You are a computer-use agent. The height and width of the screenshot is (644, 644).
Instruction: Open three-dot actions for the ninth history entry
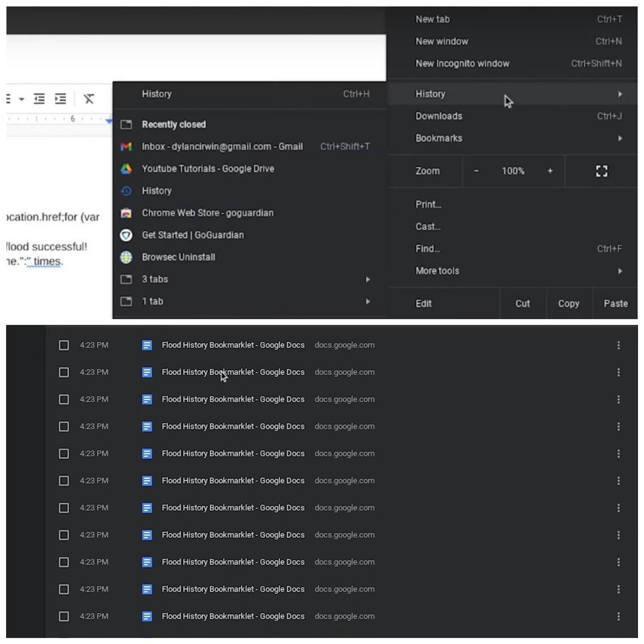coord(618,562)
